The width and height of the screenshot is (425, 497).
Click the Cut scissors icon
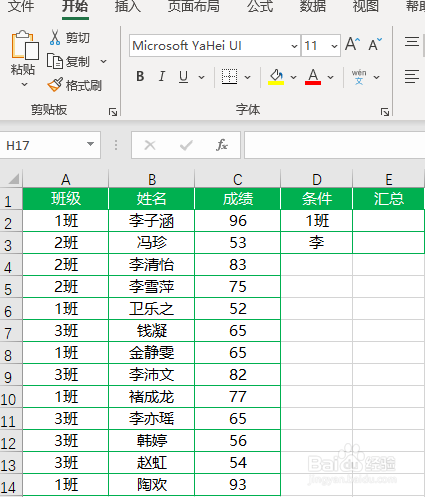[55, 37]
